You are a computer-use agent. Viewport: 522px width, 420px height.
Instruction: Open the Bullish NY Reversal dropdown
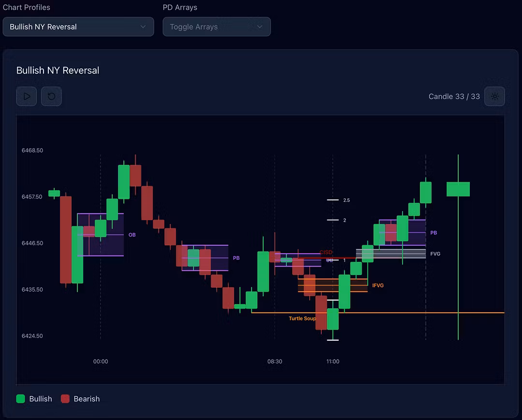78,27
